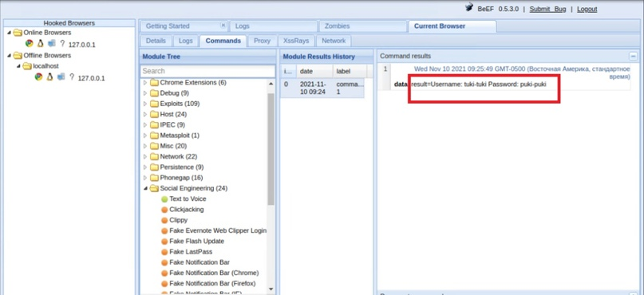The width and height of the screenshot is (644, 295).
Task: Collapse the Command results panel
Action: tap(634, 57)
